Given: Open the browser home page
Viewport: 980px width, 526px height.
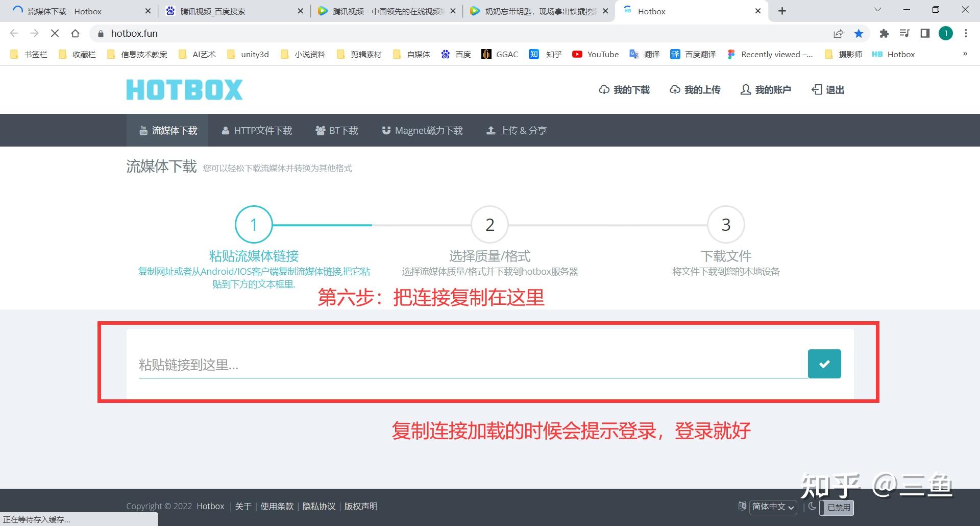Looking at the screenshot, I should click(76, 33).
